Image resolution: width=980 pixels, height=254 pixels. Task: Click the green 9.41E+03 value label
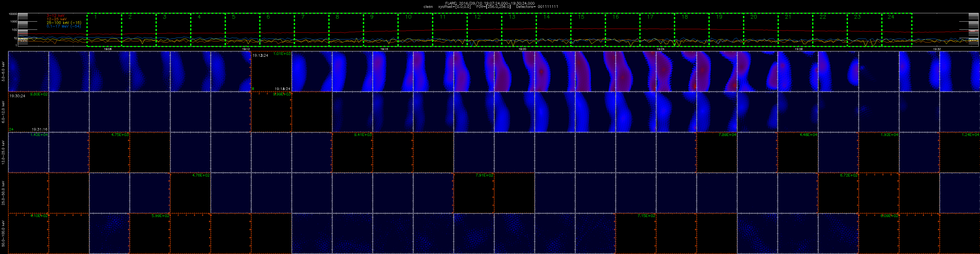click(363, 135)
